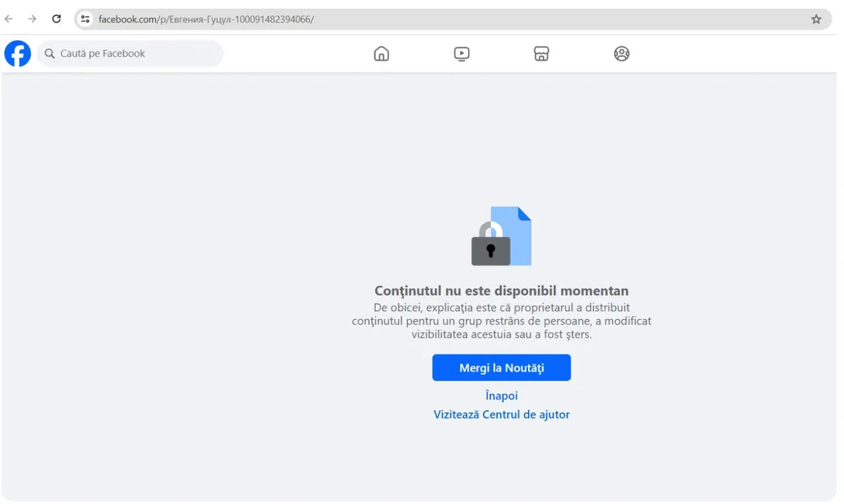Image resolution: width=844 pixels, height=504 pixels.
Task: Open the Marketplace storefront icon
Action: [541, 53]
